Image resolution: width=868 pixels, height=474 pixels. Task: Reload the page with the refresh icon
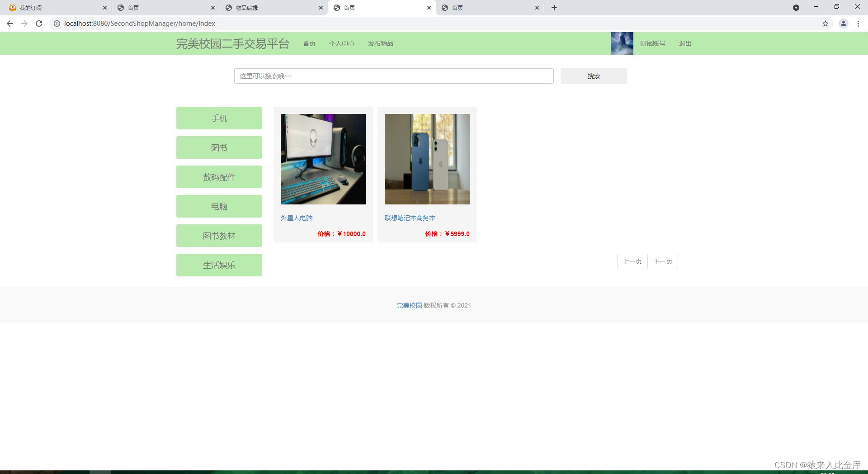pos(39,24)
